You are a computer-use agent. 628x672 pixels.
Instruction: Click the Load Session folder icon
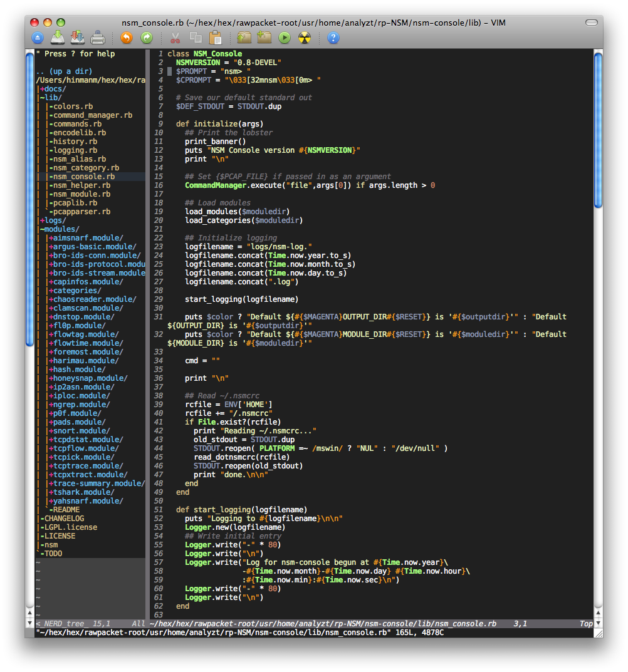[x=244, y=38]
